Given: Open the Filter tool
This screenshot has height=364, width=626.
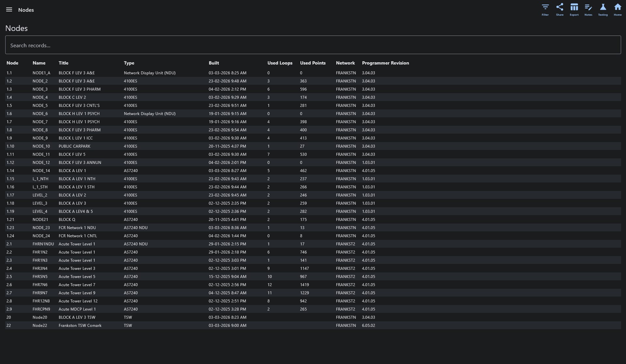Looking at the screenshot, I should [545, 10].
